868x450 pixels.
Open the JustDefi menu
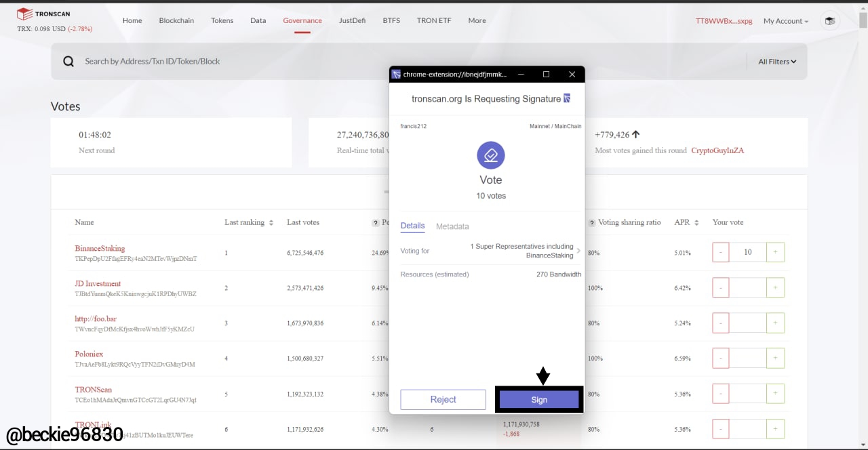[x=352, y=20]
